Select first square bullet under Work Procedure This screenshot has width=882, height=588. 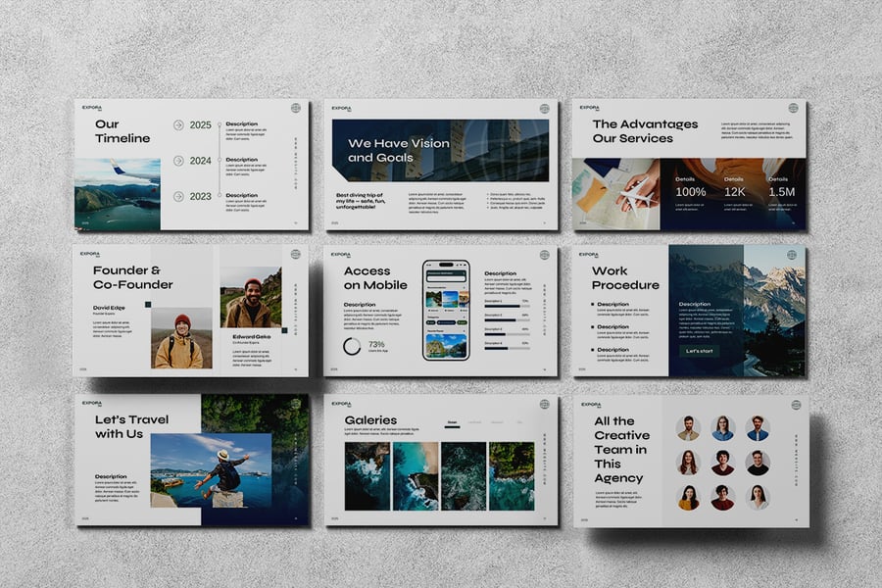pyautogui.click(x=593, y=305)
